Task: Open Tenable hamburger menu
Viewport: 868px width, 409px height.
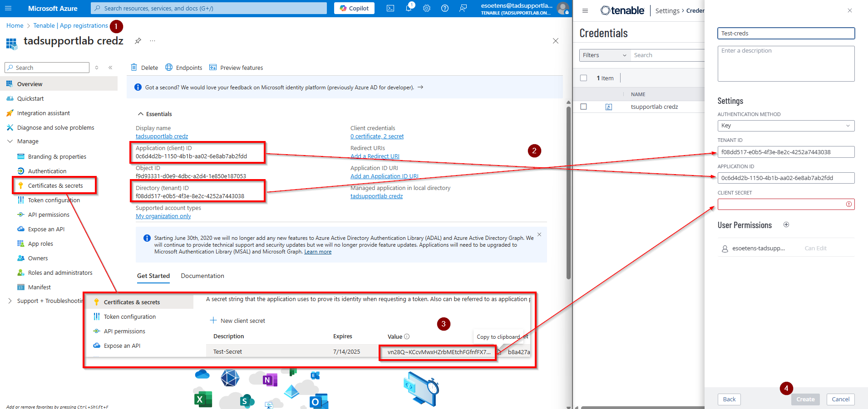Action: coord(585,10)
